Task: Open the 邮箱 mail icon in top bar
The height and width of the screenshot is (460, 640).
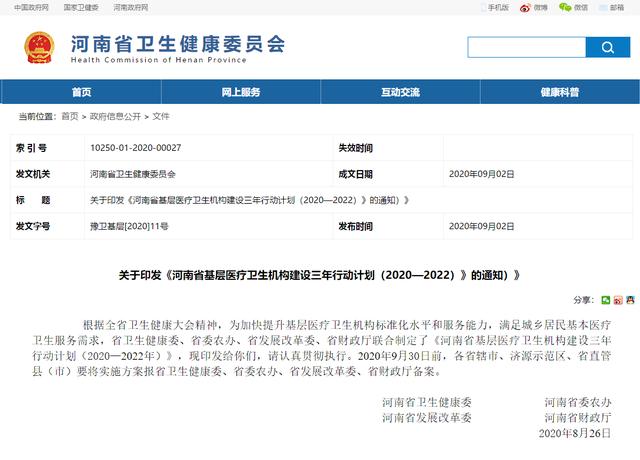Action: tap(612, 7)
